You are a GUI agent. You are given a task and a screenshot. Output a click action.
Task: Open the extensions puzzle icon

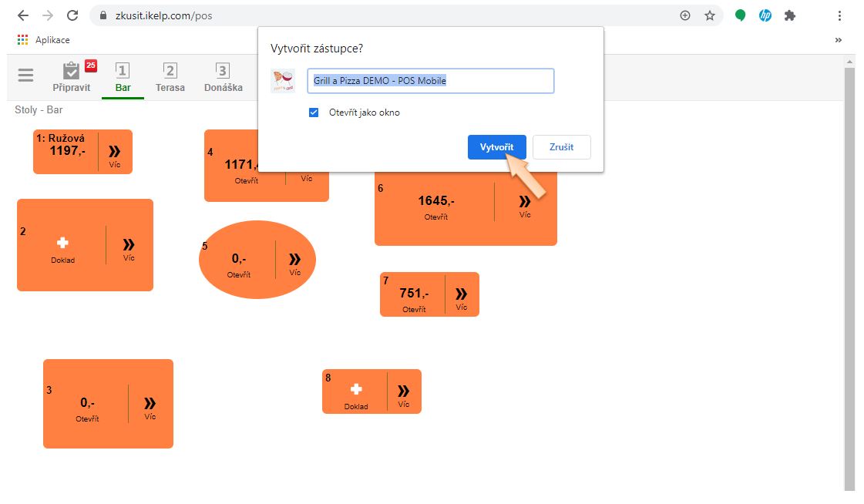pos(789,15)
